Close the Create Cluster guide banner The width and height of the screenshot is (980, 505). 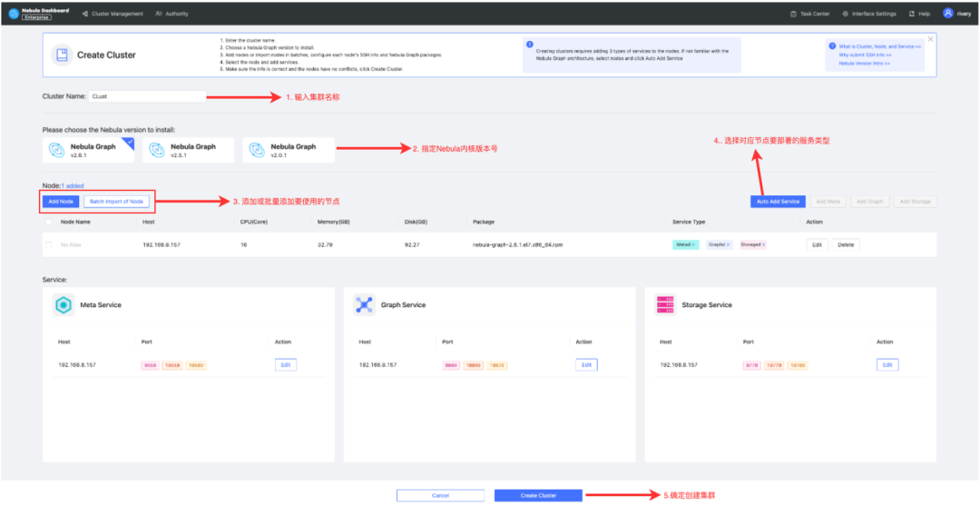click(x=930, y=39)
